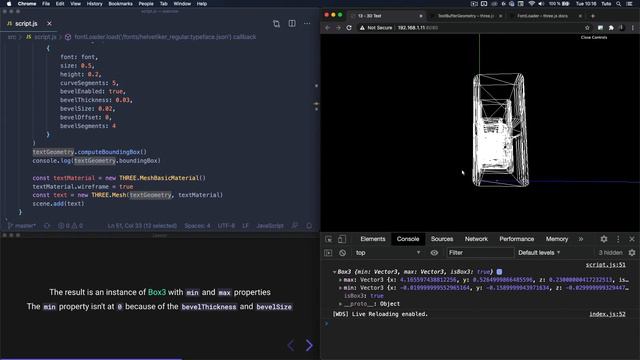Close the script.js editor tab
The height and width of the screenshot is (360, 640).
tap(49, 24)
